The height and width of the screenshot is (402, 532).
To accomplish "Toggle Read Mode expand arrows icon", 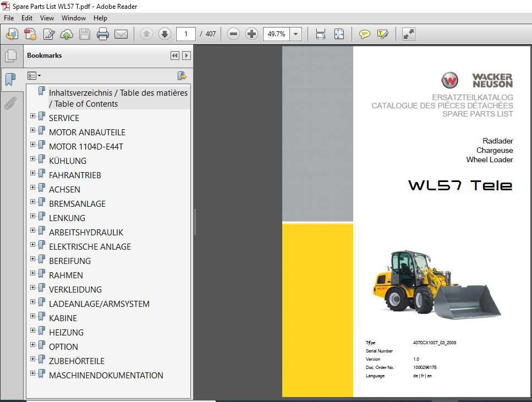I will [409, 34].
